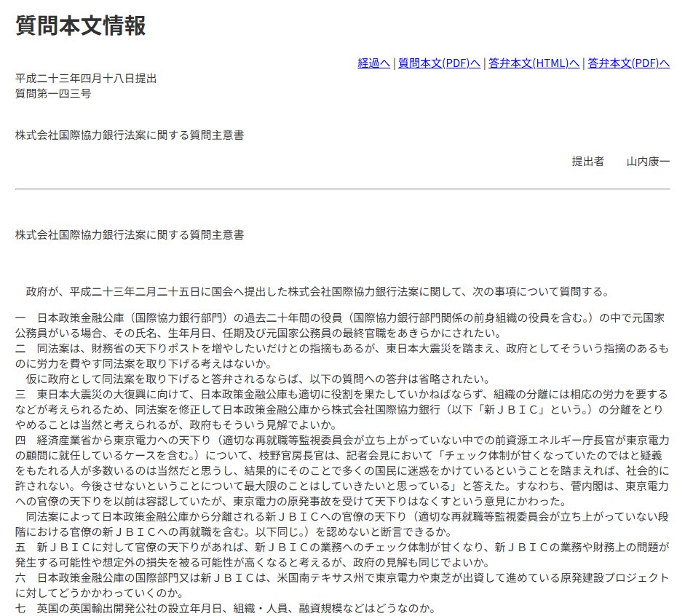Click question 二 about 財務省の天下りポスト
The image size is (693, 616).
(x=343, y=356)
